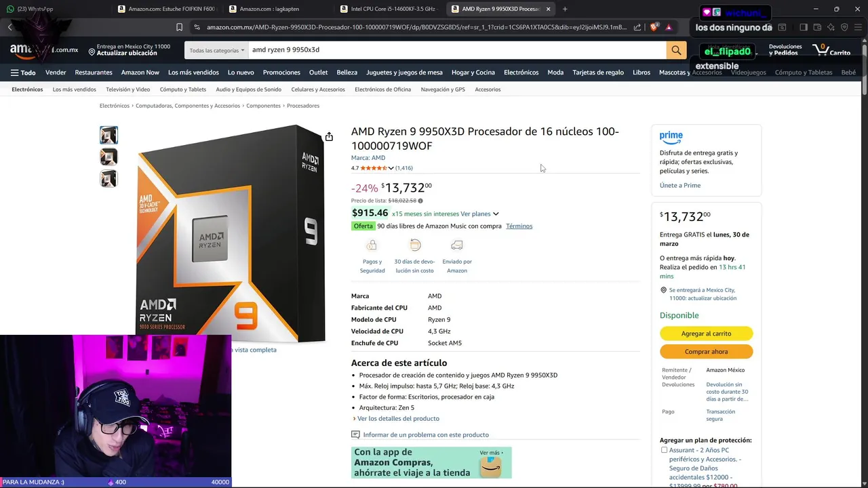Switch to the Intel CPU Core i5-14600KF tab
The height and width of the screenshot is (488, 868).
click(x=392, y=9)
